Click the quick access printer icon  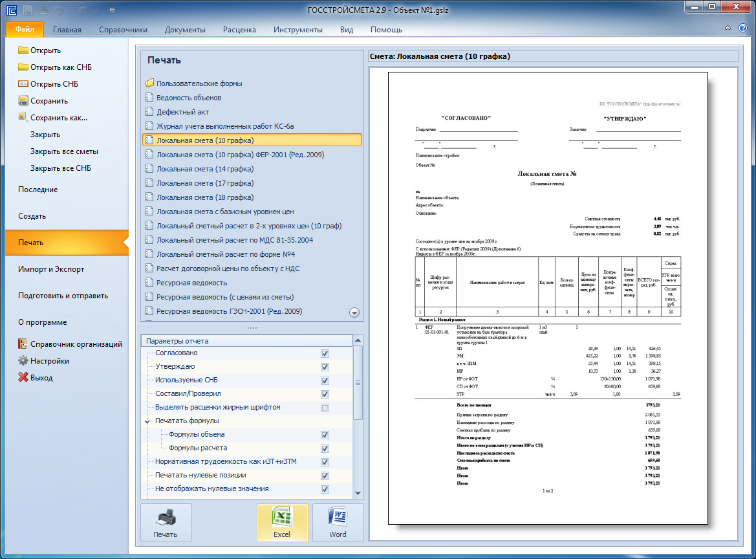click(43, 10)
